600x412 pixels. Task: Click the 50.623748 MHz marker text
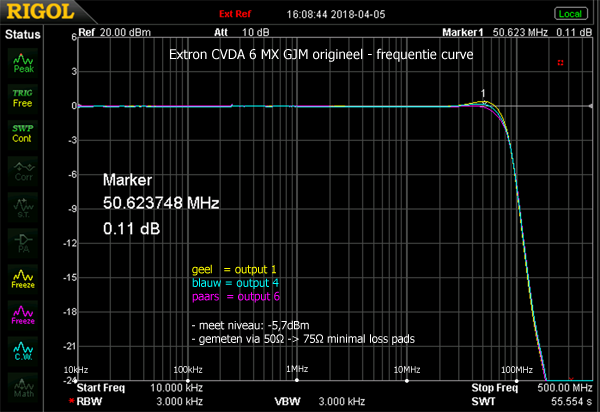161,203
